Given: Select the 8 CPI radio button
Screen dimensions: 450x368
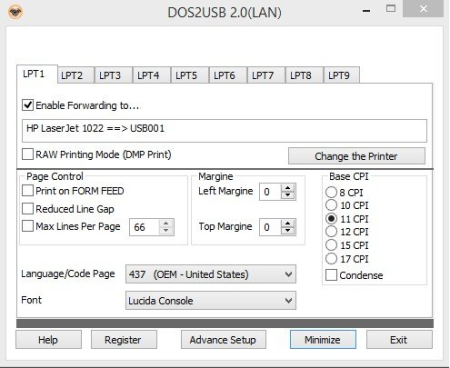Looking at the screenshot, I should (x=331, y=192).
